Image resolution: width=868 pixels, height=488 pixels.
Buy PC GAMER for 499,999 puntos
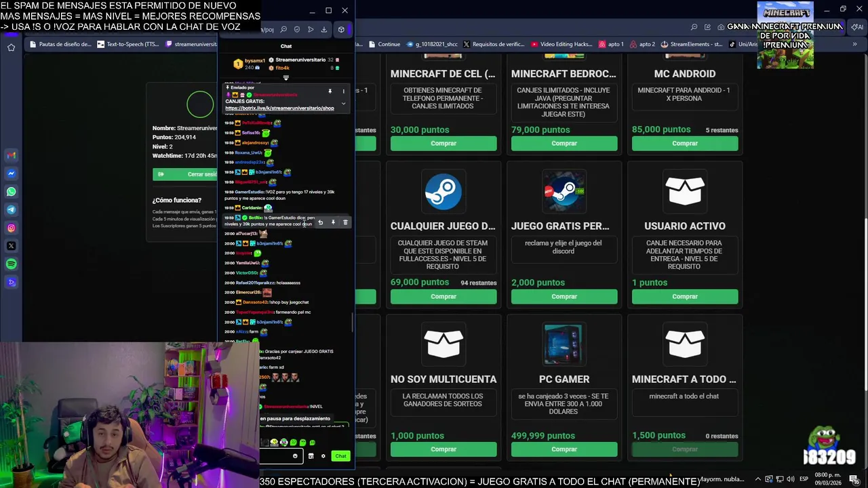(564, 449)
